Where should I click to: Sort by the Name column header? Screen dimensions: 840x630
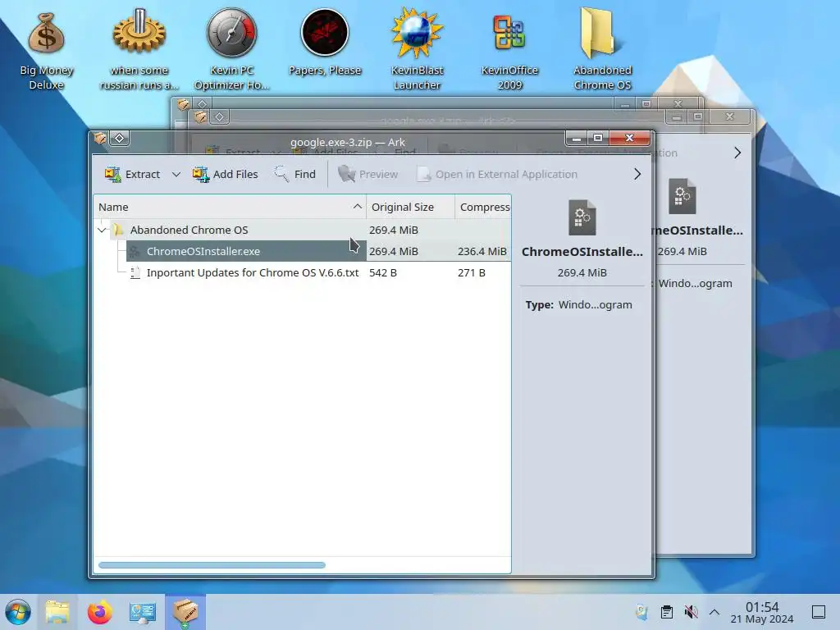click(x=230, y=208)
